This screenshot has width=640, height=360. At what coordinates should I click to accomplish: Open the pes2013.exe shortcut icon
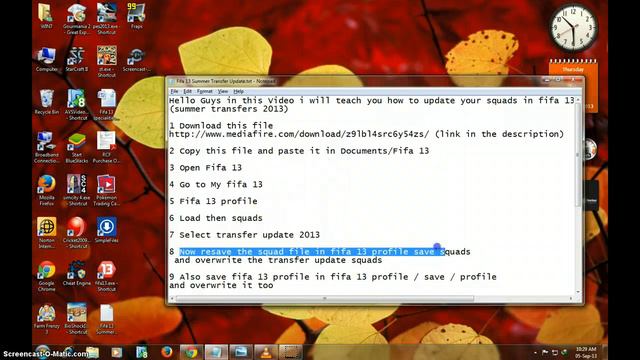tap(107, 18)
